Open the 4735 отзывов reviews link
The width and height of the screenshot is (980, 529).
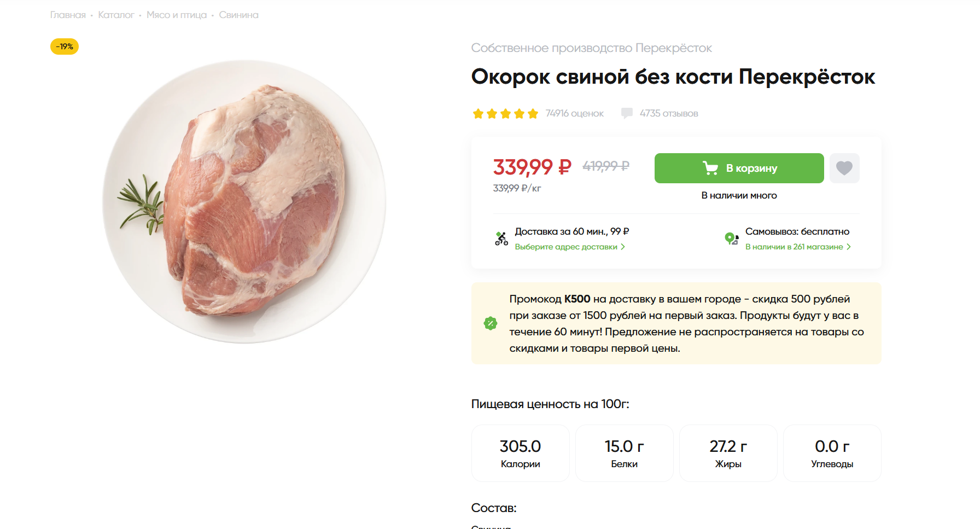click(669, 113)
